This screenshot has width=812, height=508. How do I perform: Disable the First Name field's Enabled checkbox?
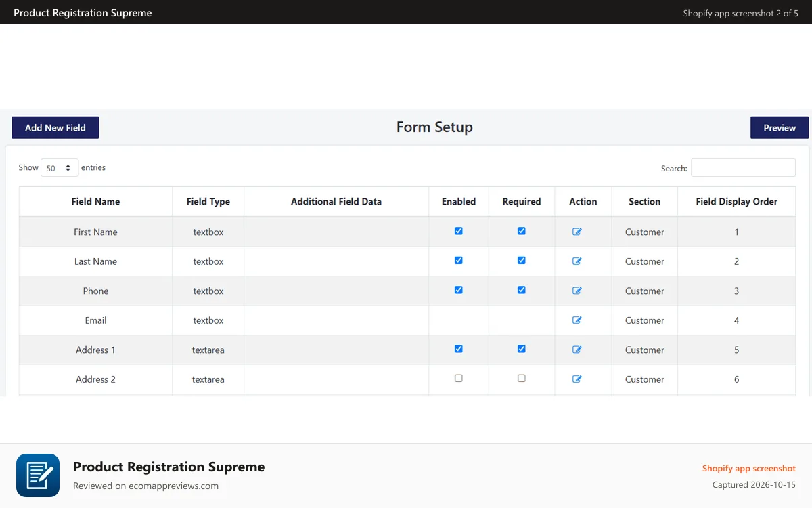click(459, 231)
